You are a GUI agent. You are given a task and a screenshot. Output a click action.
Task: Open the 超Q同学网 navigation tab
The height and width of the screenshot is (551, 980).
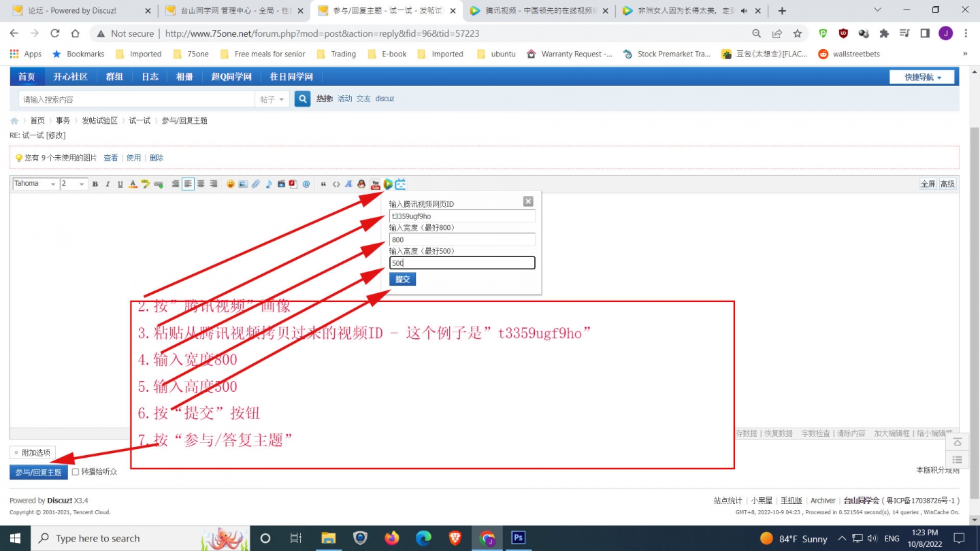click(231, 77)
